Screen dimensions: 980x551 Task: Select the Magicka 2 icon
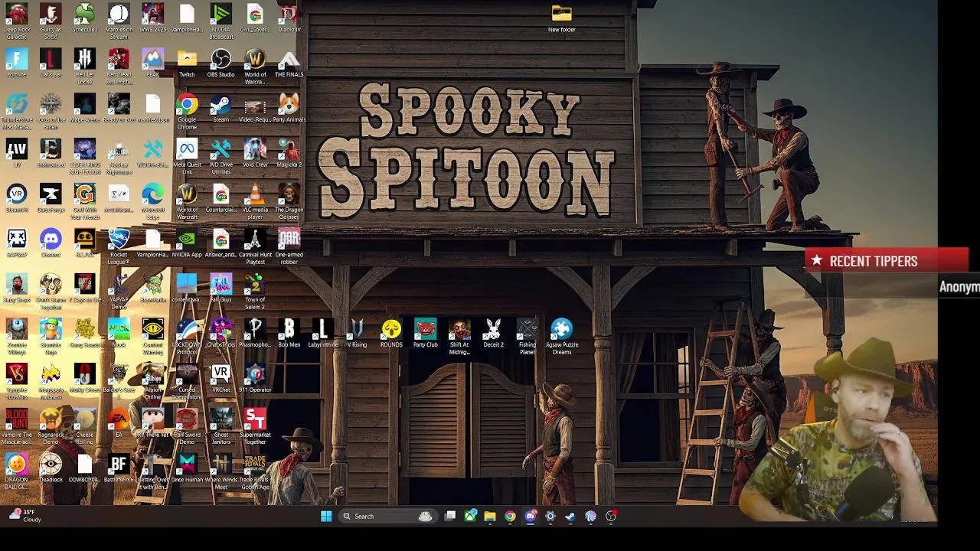[289, 153]
